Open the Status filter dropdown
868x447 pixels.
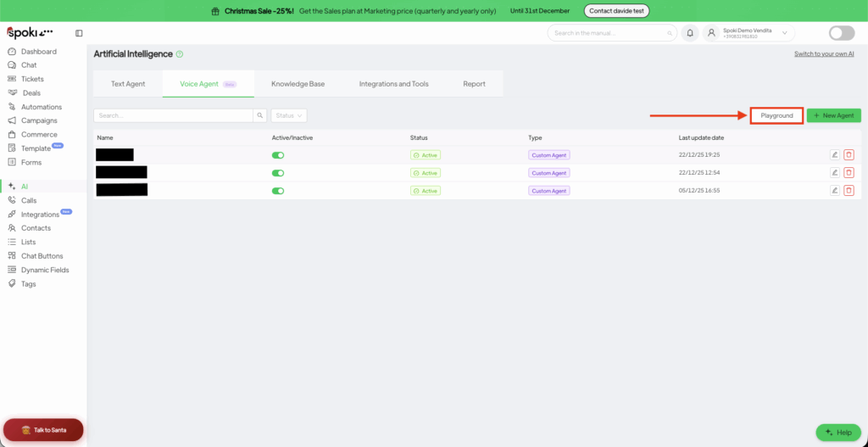click(x=288, y=115)
